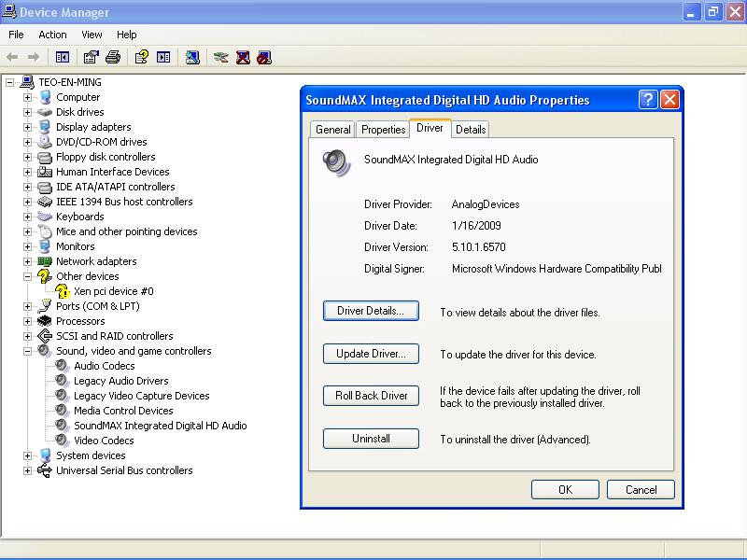
Task: Click Scan for hardware changes icon
Action: [191, 57]
